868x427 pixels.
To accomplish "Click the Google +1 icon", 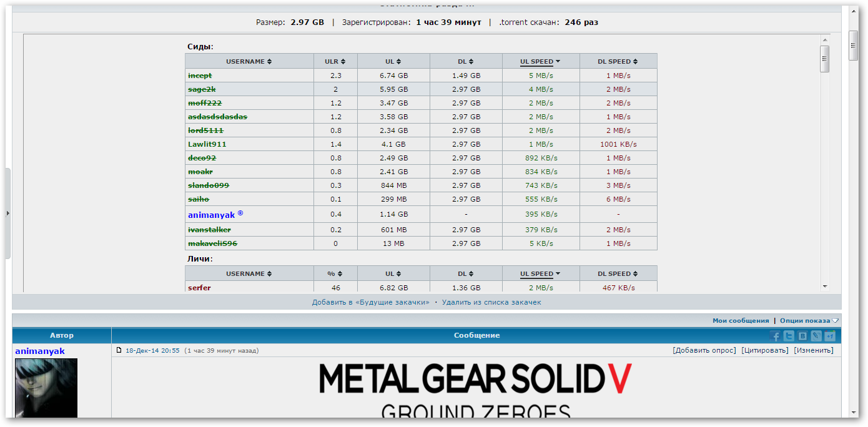I will pyautogui.click(x=830, y=336).
